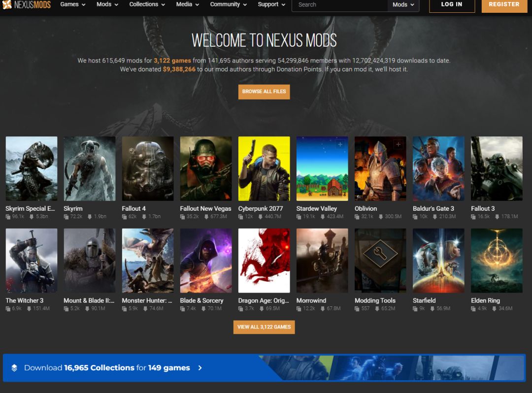
Task: Open the Starfield title text link
Action: 424,300
